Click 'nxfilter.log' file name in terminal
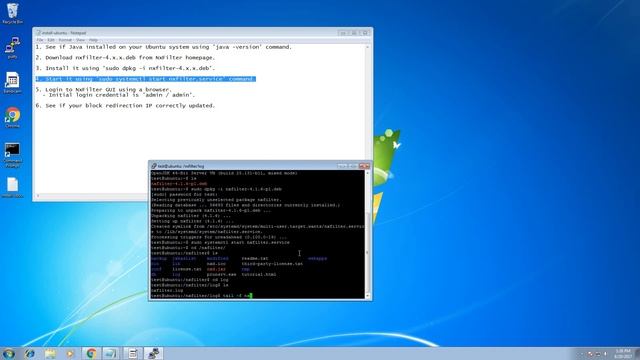Viewport: 640px width, 360px height. pyautogui.click(x=167, y=290)
